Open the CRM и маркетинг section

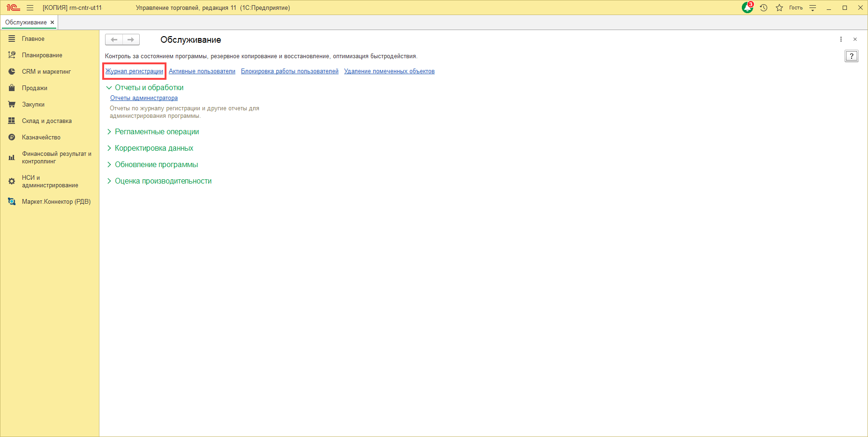pos(46,71)
